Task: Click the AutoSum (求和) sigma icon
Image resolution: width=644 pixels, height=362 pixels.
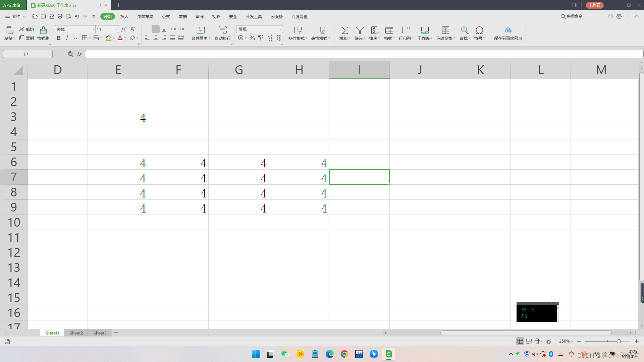Action: pyautogui.click(x=344, y=31)
